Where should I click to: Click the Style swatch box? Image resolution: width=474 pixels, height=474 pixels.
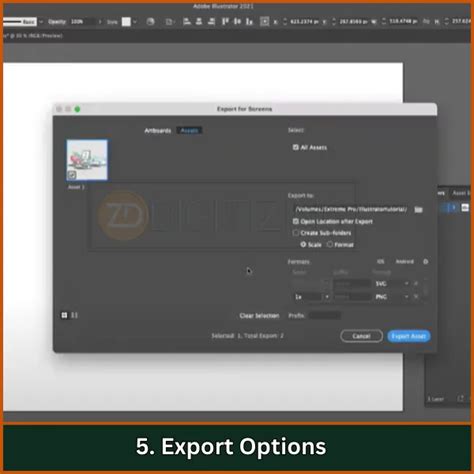(126, 22)
